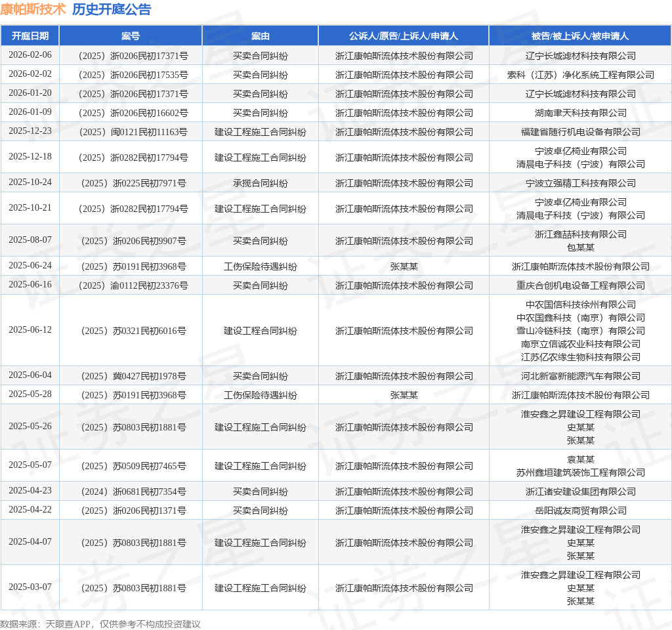Click case number (2025)浙0225民初7971号
This screenshot has width=672, height=630.
pyautogui.click(x=133, y=184)
